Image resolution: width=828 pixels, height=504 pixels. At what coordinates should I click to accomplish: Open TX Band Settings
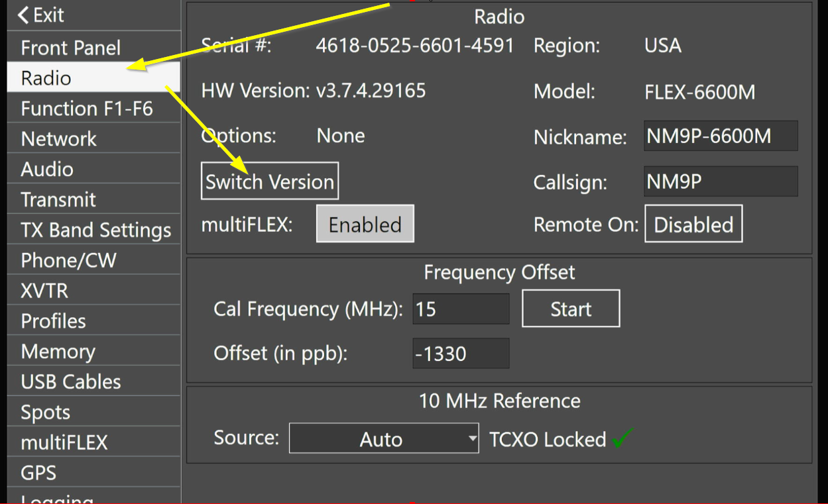pyautogui.click(x=93, y=230)
